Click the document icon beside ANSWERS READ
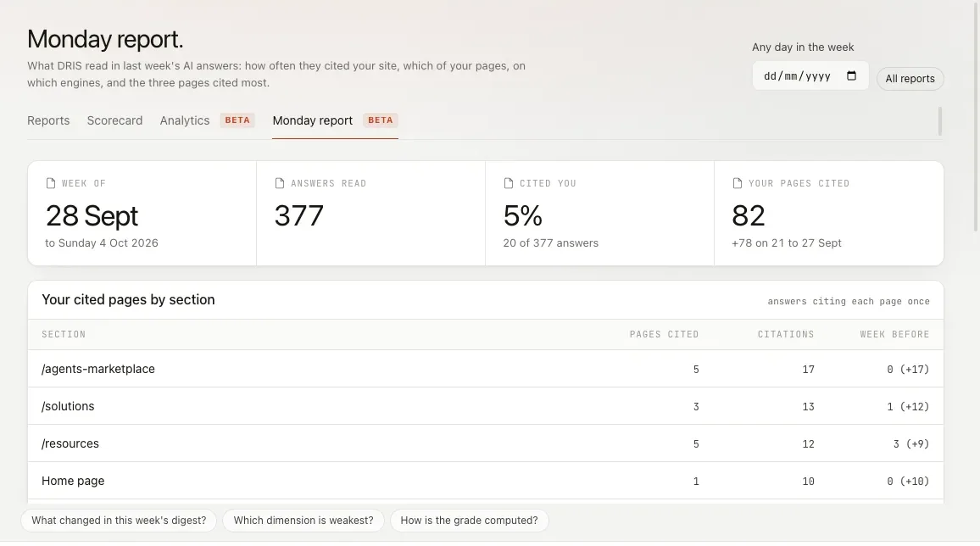 [x=280, y=183]
